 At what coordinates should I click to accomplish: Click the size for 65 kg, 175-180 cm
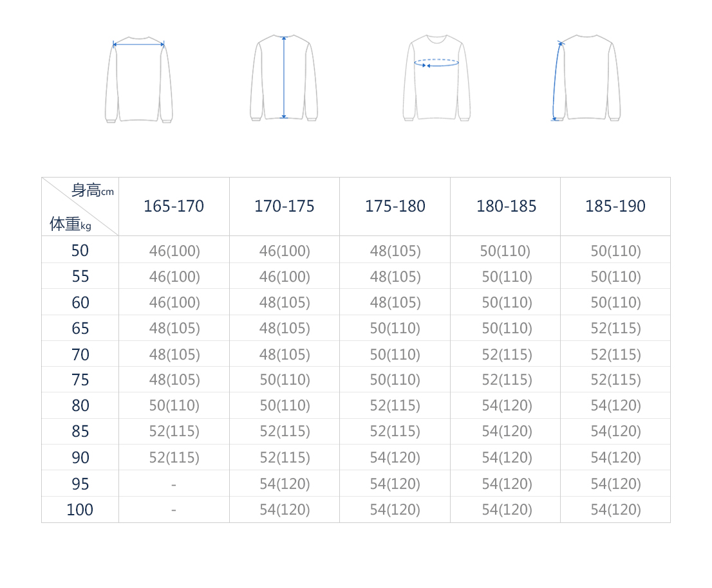tap(395, 329)
